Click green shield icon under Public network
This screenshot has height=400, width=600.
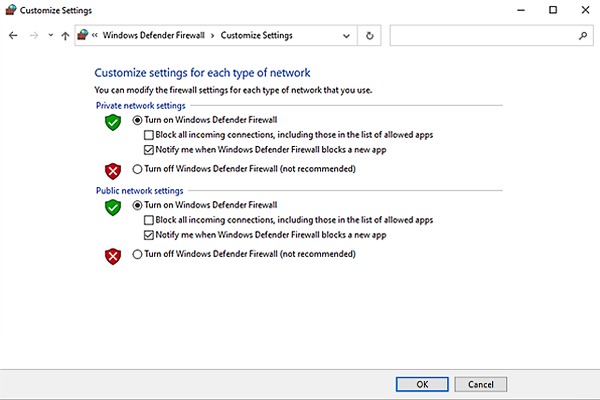(x=113, y=207)
